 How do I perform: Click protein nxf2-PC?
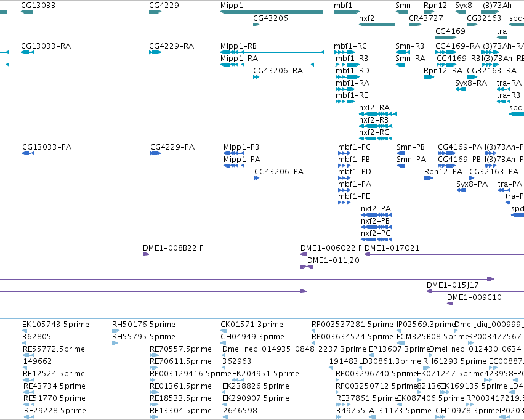click(x=375, y=233)
